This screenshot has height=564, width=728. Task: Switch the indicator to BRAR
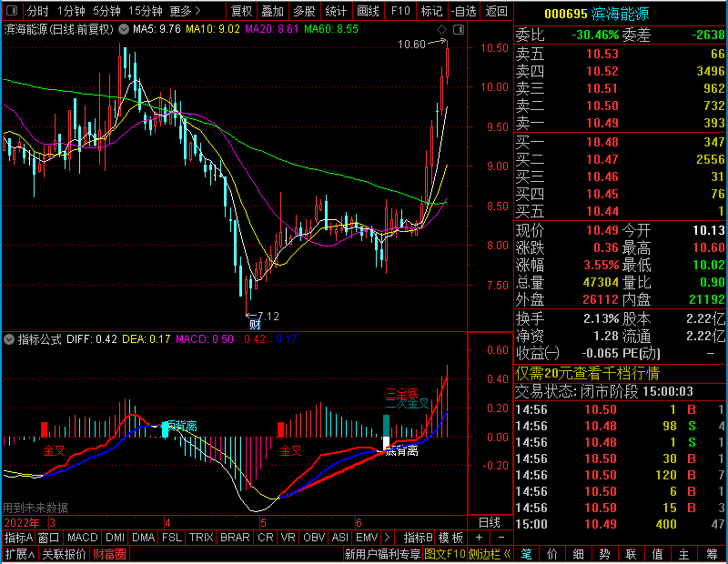click(235, 538)
